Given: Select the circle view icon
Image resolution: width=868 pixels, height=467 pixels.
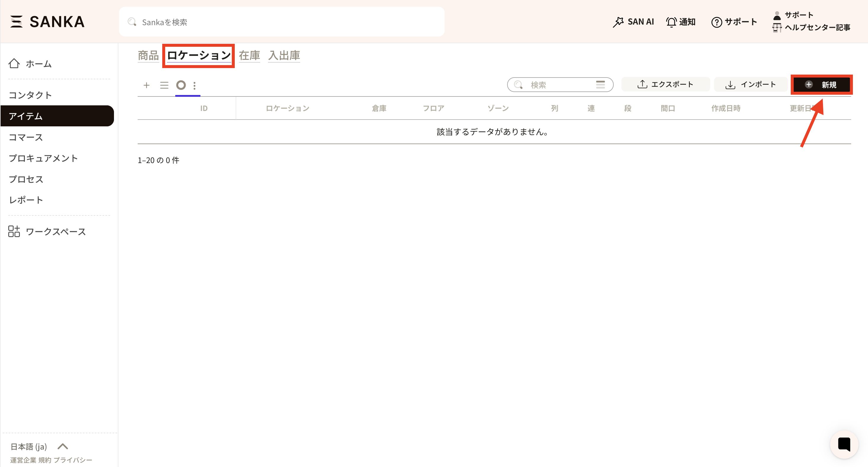Looking at the screenshot, I should point(181,85).
